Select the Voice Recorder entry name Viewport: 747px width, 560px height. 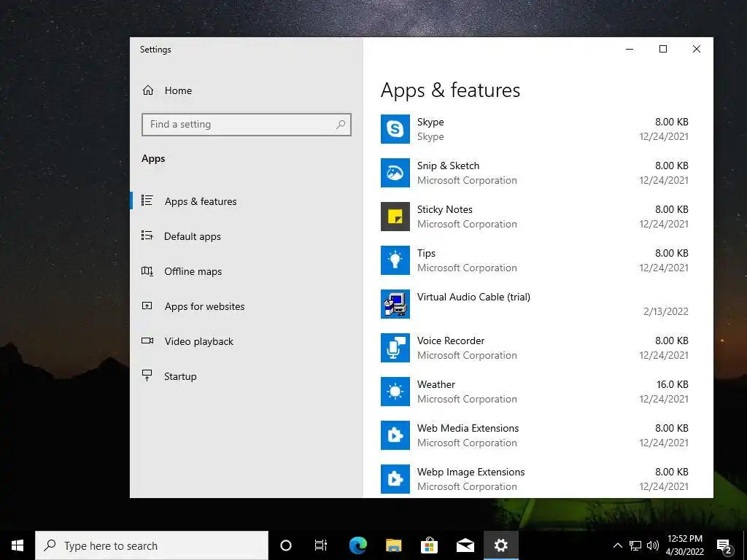451,341
